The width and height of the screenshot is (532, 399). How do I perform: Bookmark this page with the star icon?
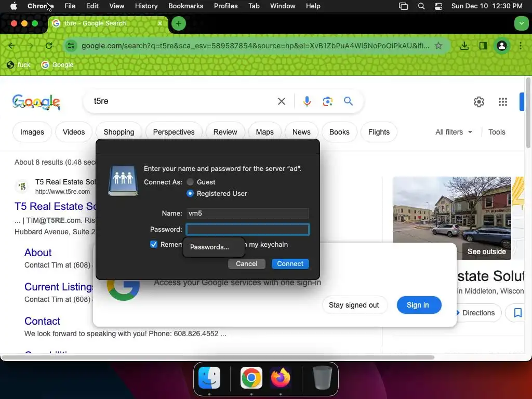[x=438, y=46]
